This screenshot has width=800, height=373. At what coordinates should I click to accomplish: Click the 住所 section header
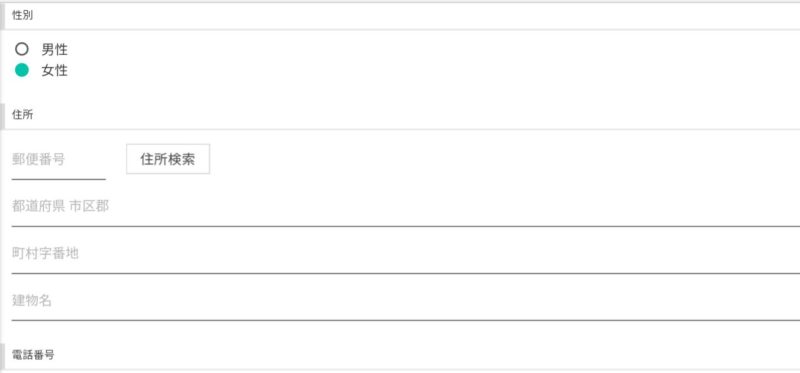tap(402, 116)
